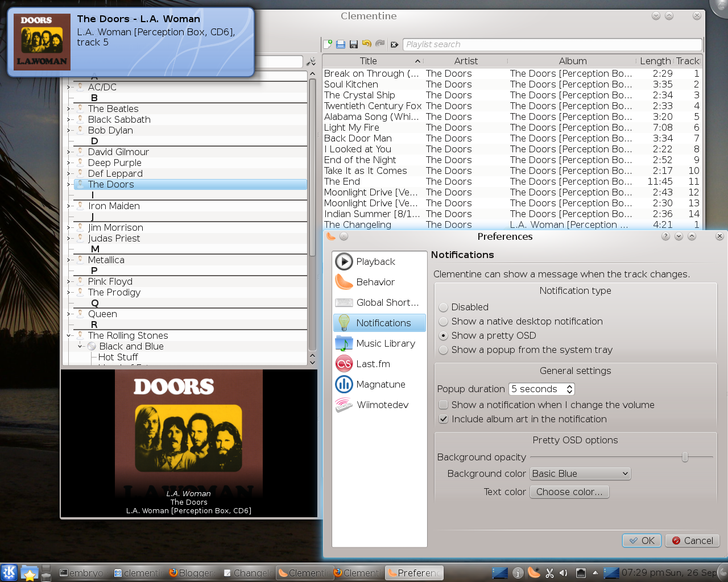Screen dimensions: 728x582
Task: Select the Notifications preferences tab
Action: pyautogui.click(x=379, y=323)
